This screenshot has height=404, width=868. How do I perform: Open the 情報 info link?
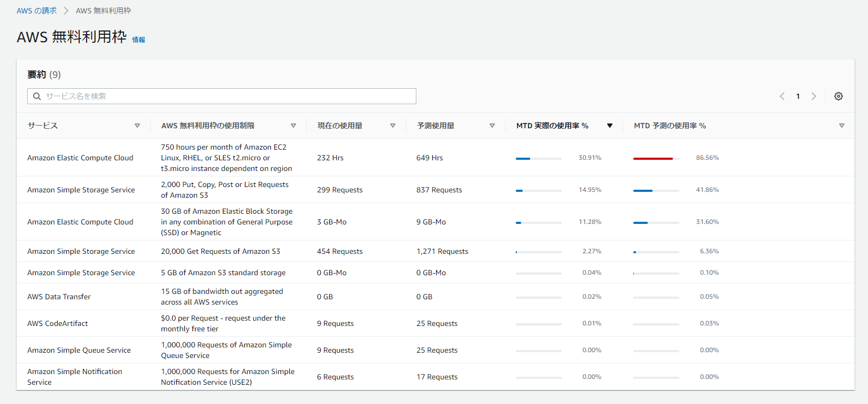pyautogui.click(x=138, y=40)
